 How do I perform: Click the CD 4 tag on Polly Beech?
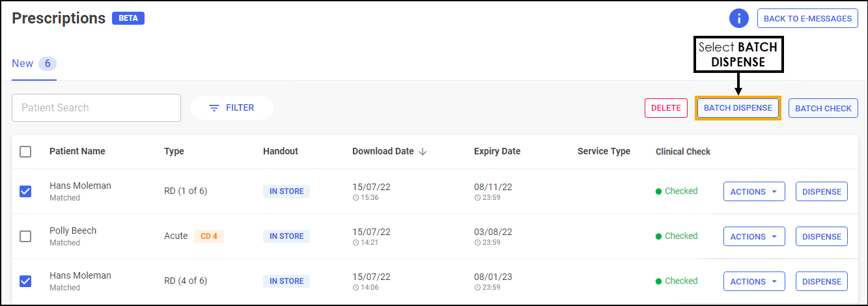(208, 236)
